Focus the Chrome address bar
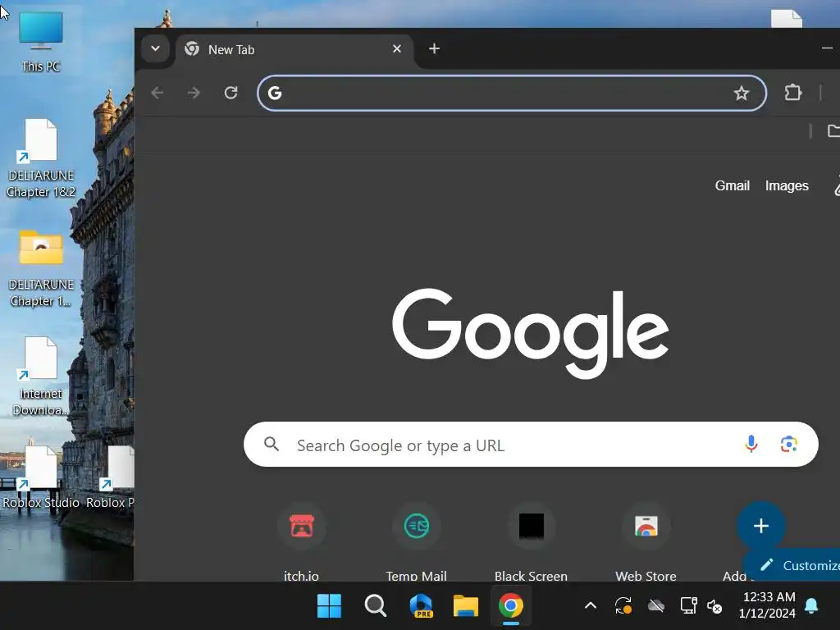This screenshot has height=630, width=840. (x=512, y=94)
